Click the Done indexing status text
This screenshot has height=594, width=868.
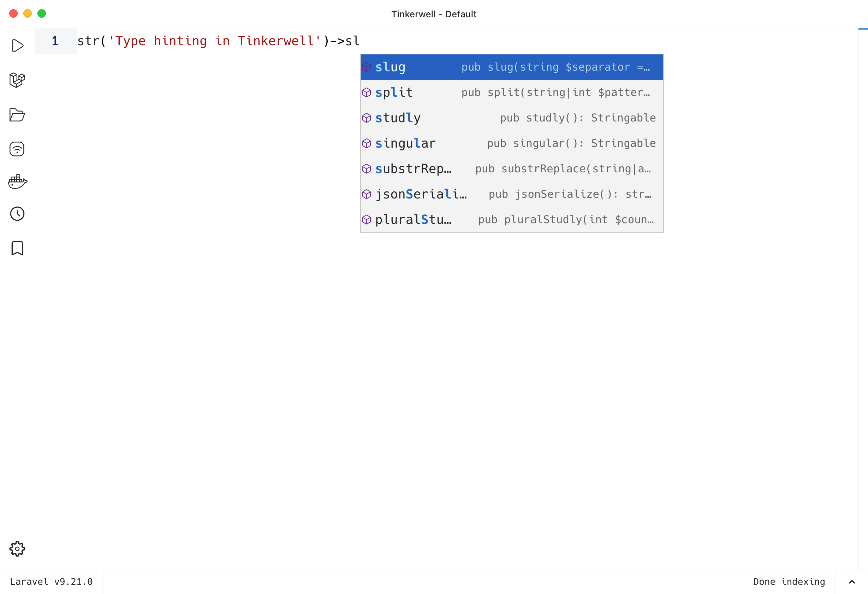click(x=789, y=582)
